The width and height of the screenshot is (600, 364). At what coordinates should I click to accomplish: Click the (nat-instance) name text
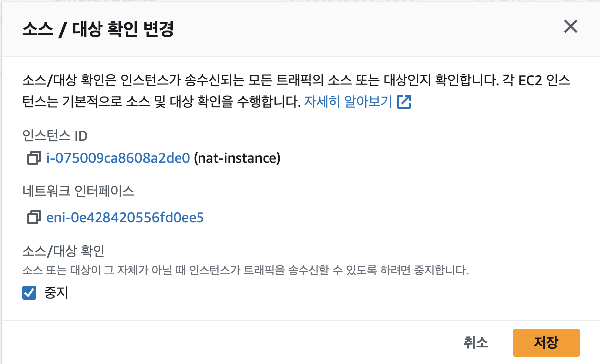pos(237,159)
